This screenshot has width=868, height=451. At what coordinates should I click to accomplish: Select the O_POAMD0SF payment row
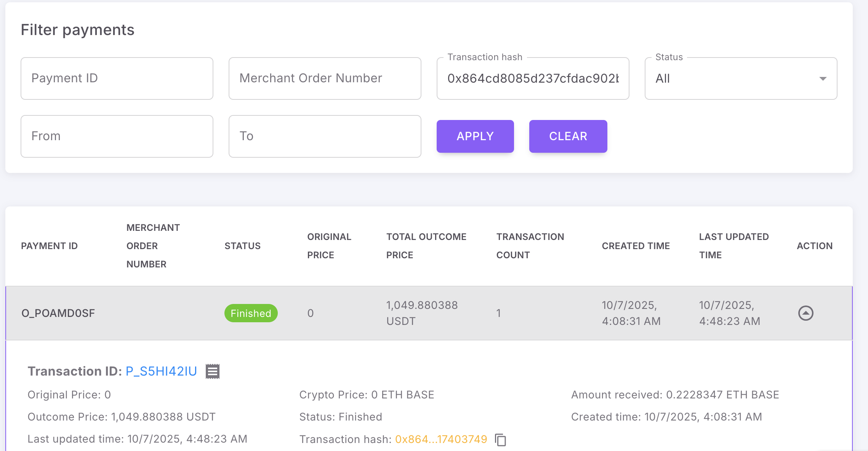click(x=58, y=313)
